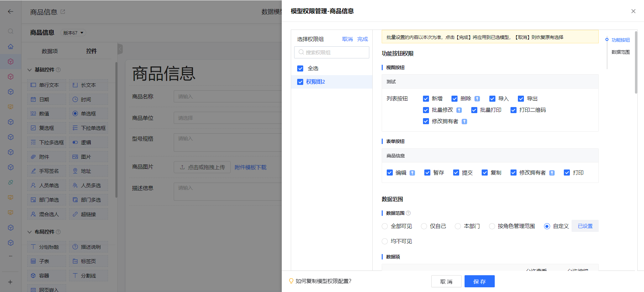Click the 点击或拖拽上传 upload button
Viewport: 644px width, 292px height.
point(202,167)
